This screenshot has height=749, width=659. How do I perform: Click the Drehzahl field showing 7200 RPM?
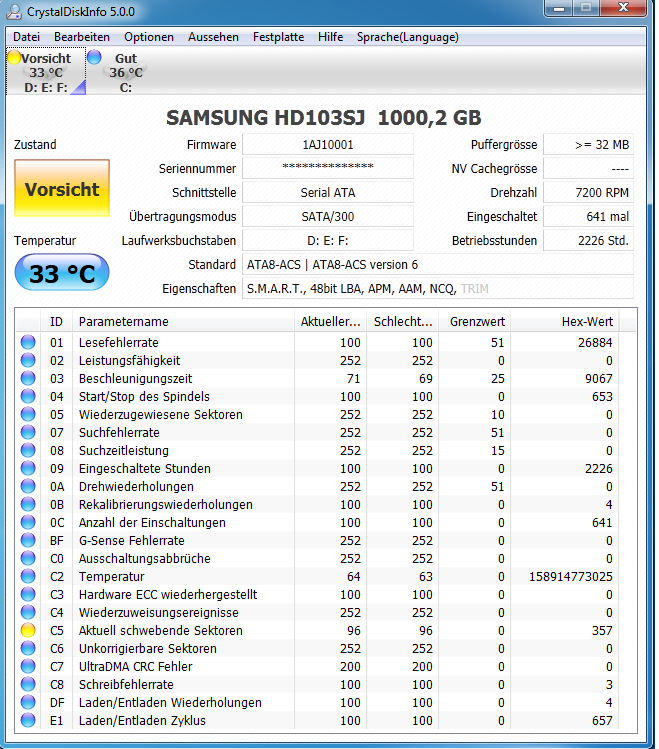coord(588,192)
